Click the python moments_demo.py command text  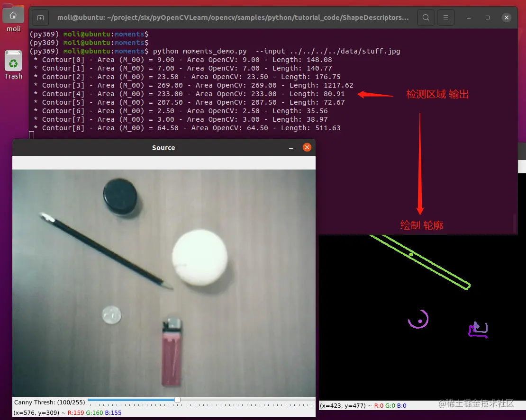tap(276, 51)
